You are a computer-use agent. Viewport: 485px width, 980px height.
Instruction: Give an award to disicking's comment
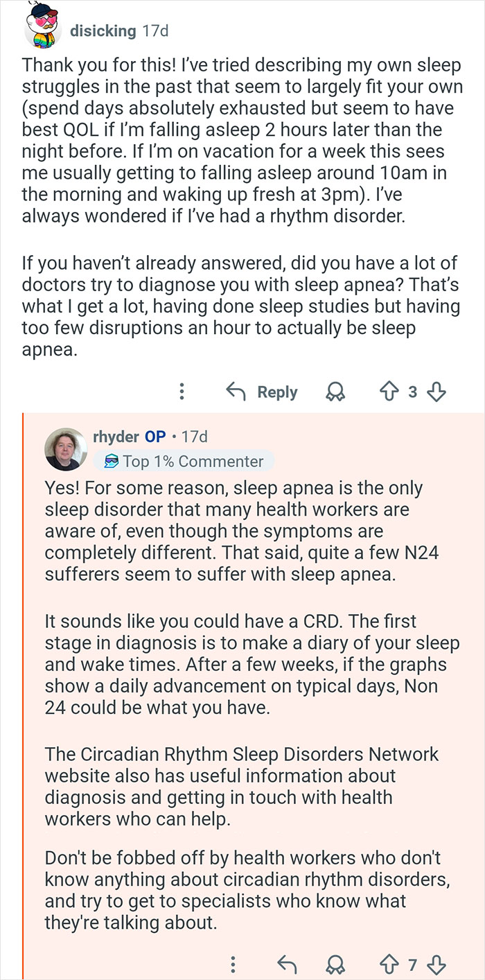[x=335, y=391]
